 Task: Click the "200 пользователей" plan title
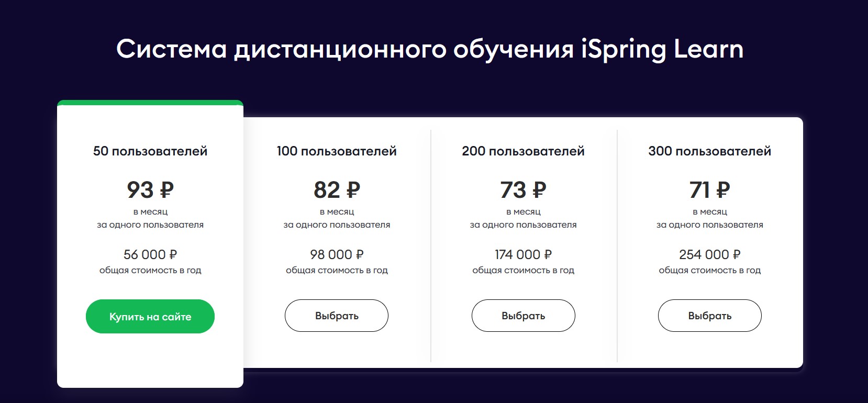point(523,151)
